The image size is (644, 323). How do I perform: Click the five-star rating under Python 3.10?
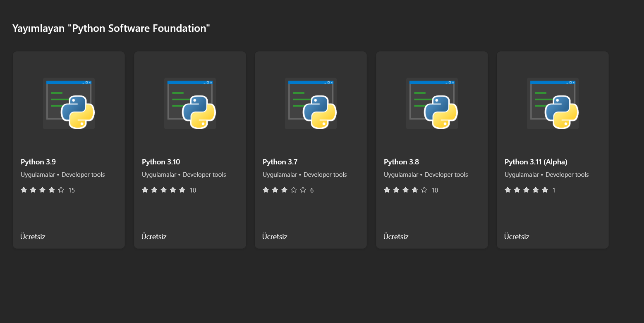(163, 190)
